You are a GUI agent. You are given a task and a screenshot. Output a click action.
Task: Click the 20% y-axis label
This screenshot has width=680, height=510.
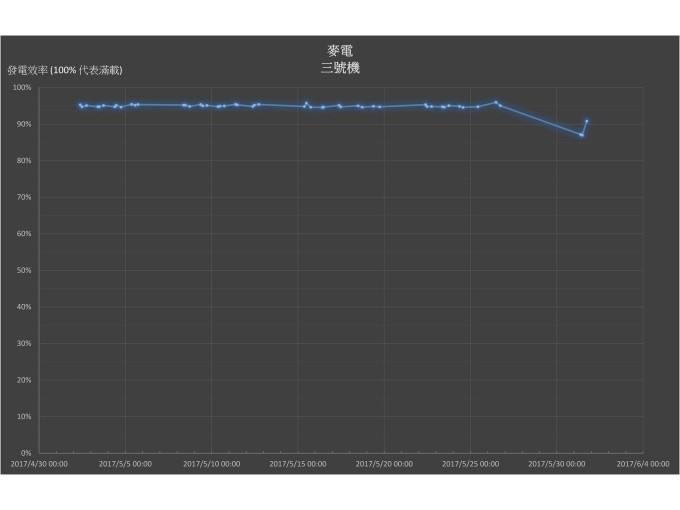[24, 380]
